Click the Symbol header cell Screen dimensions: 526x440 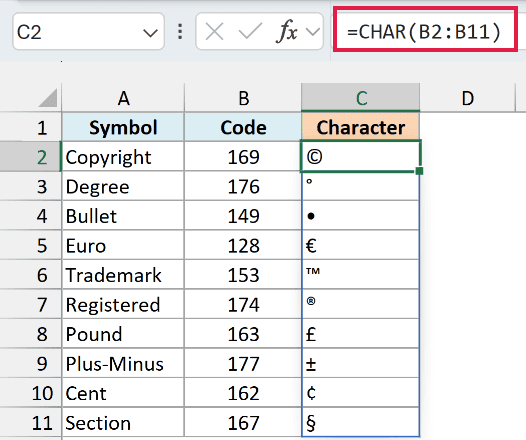click(x=123, y=127)
